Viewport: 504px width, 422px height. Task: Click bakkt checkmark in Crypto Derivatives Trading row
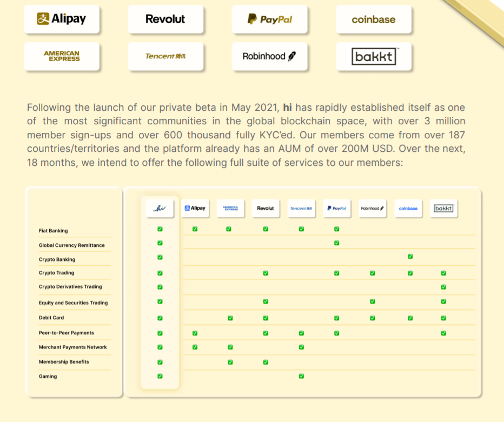click(443, 287)
